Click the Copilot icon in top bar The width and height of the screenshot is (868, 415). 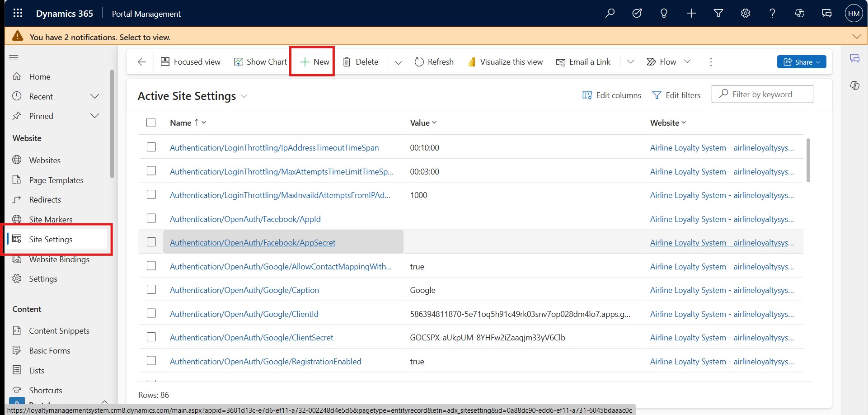pyautogui.click(x=799, y=13)
